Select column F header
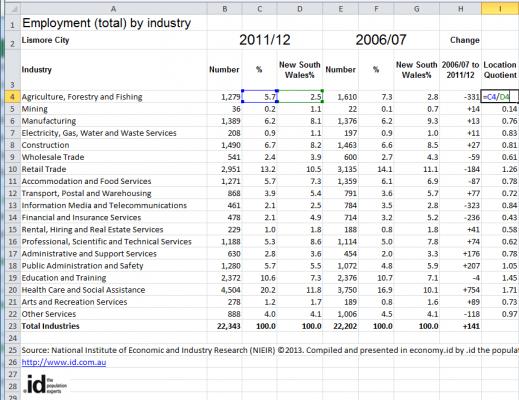 click(376, 9)
